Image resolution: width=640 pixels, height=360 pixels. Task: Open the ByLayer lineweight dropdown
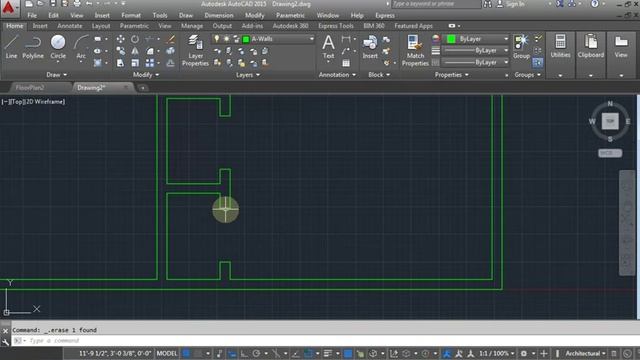506,51
